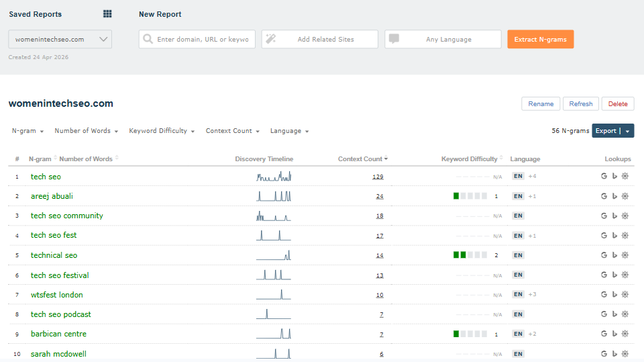Open the gear lookup icon for wtsfest london
Screen dimensions: 644x362
(625, 295)
